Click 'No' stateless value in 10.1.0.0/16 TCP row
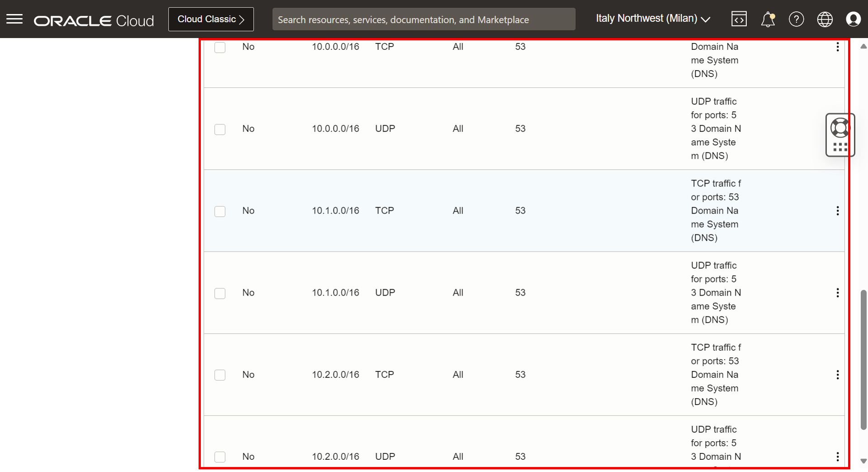Image resolution: width=868 pixels, height=472 pixels. click(x=248, y=210)
